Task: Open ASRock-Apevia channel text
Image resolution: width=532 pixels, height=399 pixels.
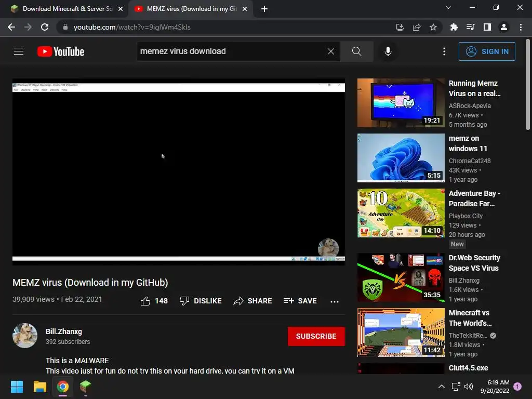Action: pyautogui.click(x=470, y=106)
